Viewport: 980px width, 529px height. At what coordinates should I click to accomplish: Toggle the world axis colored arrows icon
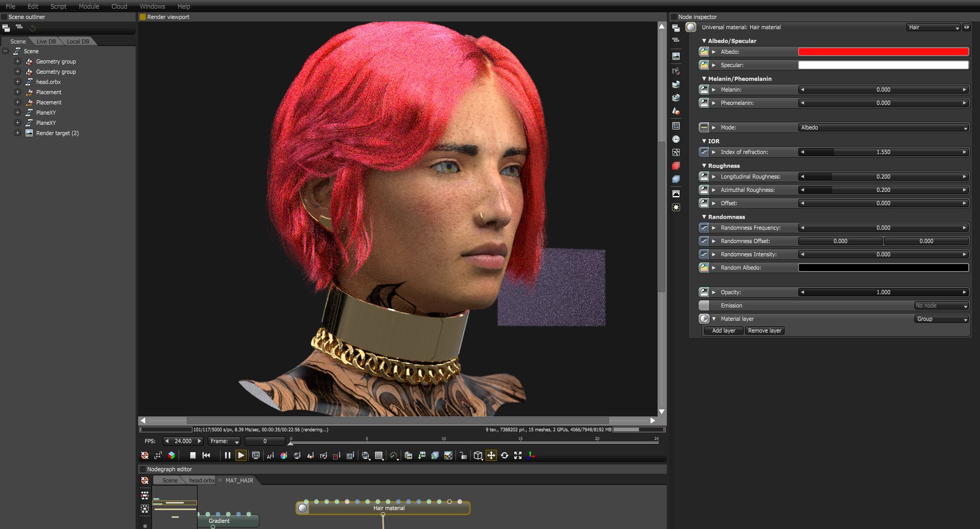tap(531, 455)
